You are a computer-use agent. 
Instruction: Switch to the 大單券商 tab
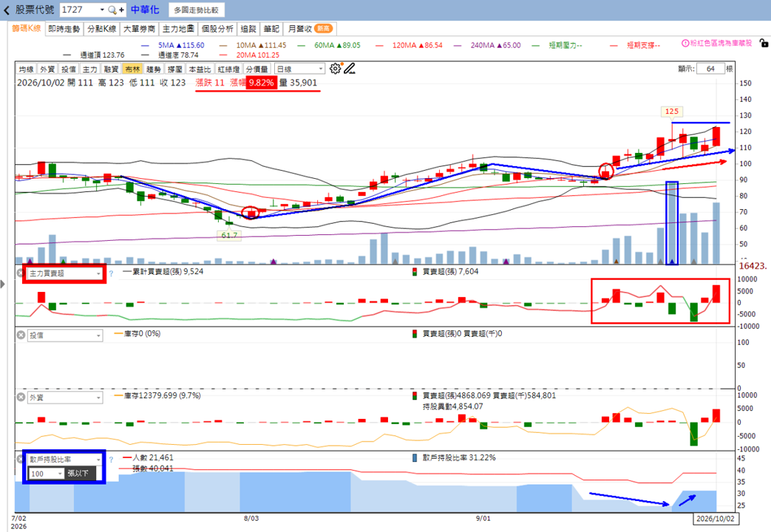(139, 29)
